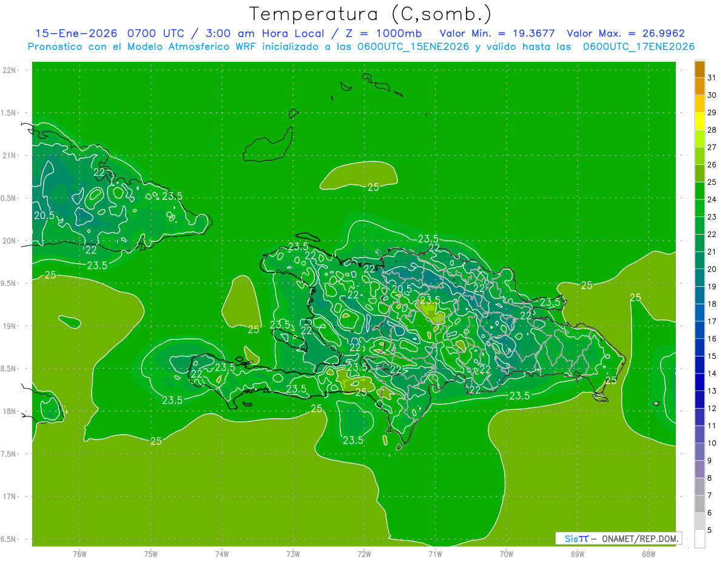Click the '17N' latitude axis label
Viewport: 728px width, 562px height.
pos(10,497)
